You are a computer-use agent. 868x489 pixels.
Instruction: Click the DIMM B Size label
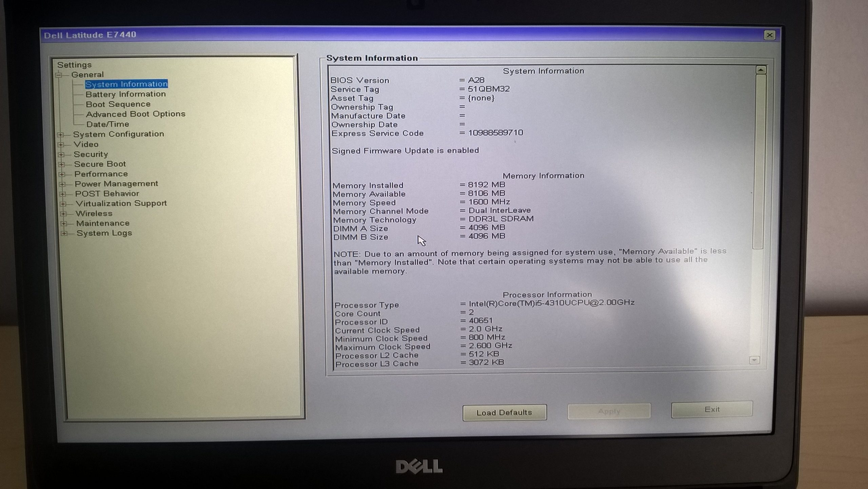(361, 237)
